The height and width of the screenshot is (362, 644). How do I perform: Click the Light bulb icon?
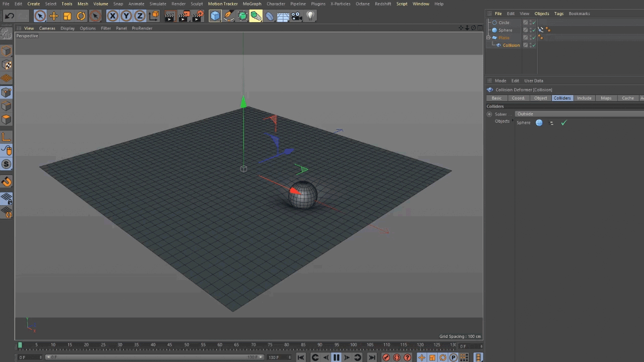tap(310, 16)
